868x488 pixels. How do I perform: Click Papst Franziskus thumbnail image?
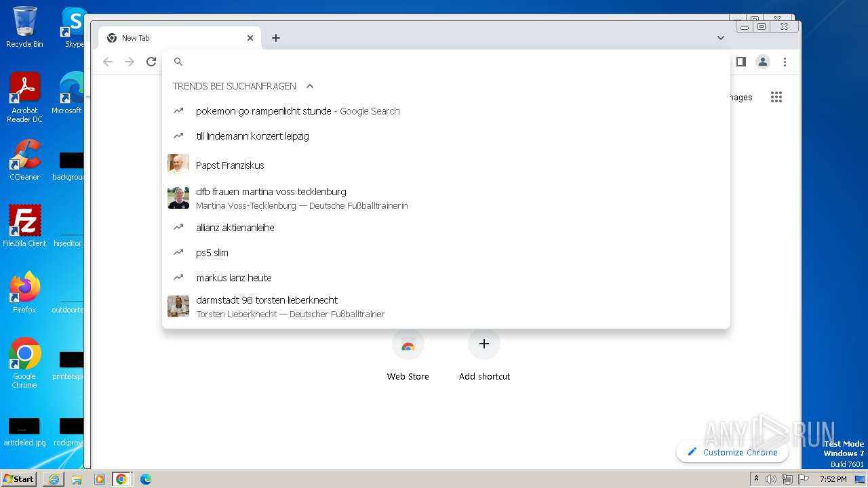click(x=178, y=165)
